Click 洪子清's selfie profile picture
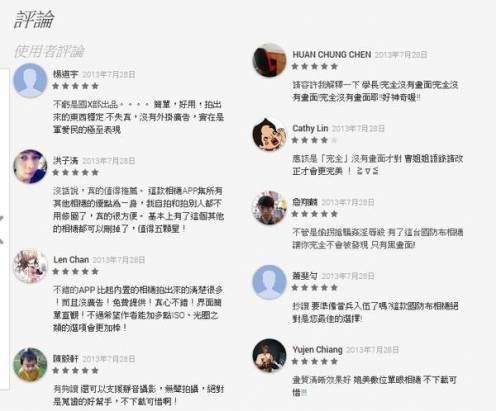This screenshot has height=411, width=496. [30, 167]
